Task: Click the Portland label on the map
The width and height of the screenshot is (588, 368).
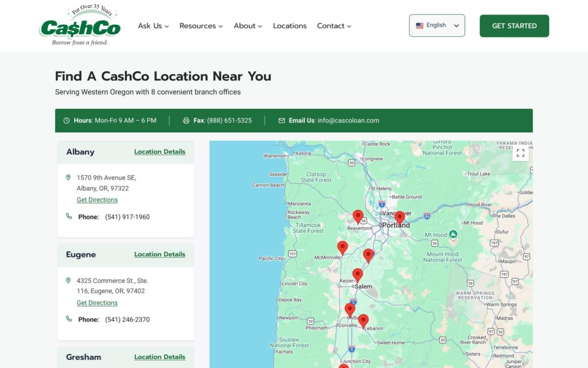Action: [396, 225]
